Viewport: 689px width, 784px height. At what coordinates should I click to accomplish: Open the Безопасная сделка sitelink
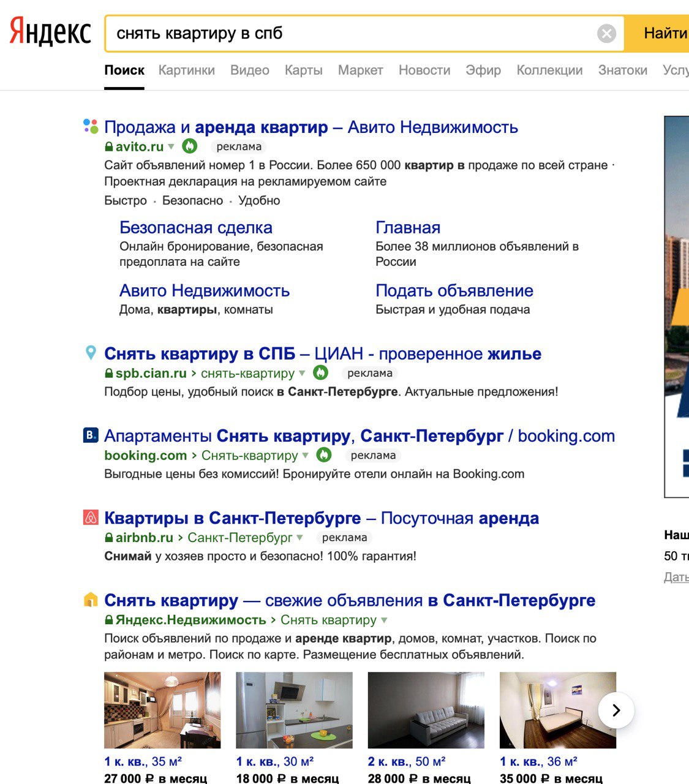[196, 227]
